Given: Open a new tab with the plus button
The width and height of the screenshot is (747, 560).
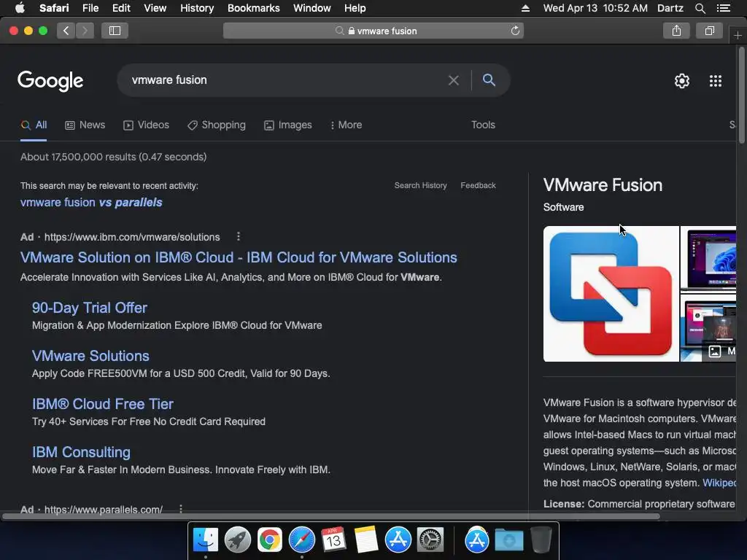Looking at the screenshot, I should pos(738,36).
